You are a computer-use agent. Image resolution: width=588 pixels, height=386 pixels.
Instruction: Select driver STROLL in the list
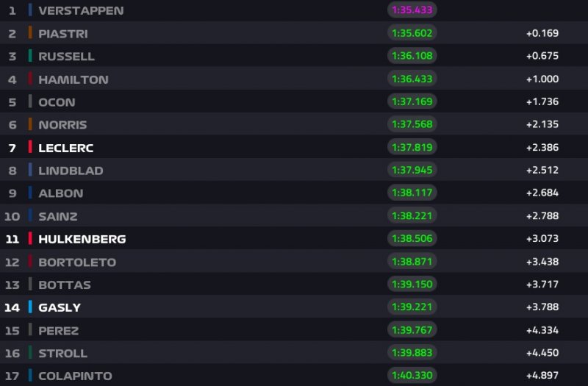[x=62, y=353]
